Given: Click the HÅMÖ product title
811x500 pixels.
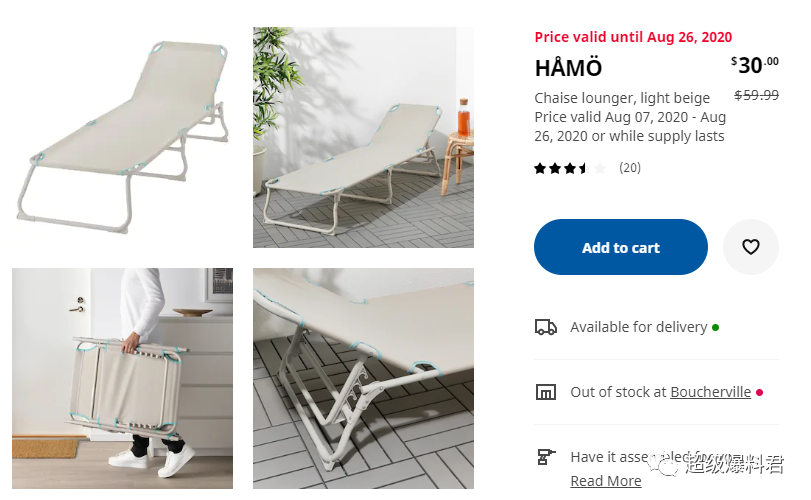Looking at the screenshot, I should (568, 68).
